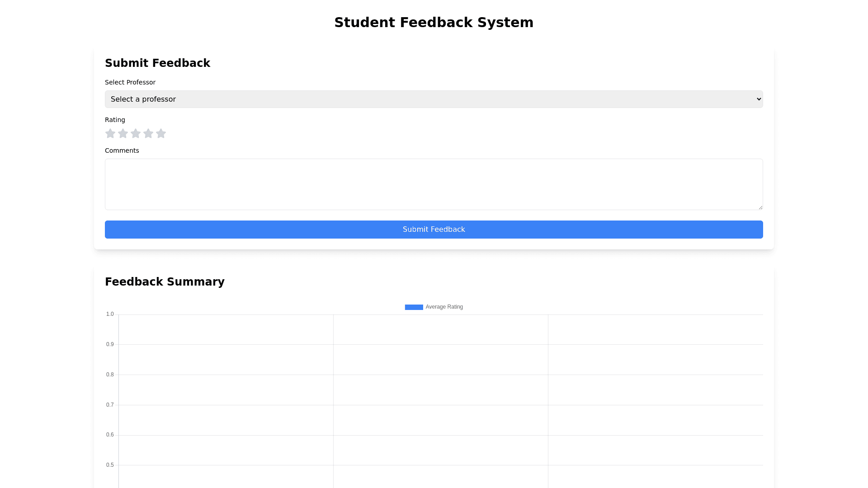
Task: Click the professor dropdown arrow
Action: coord(758,99)
